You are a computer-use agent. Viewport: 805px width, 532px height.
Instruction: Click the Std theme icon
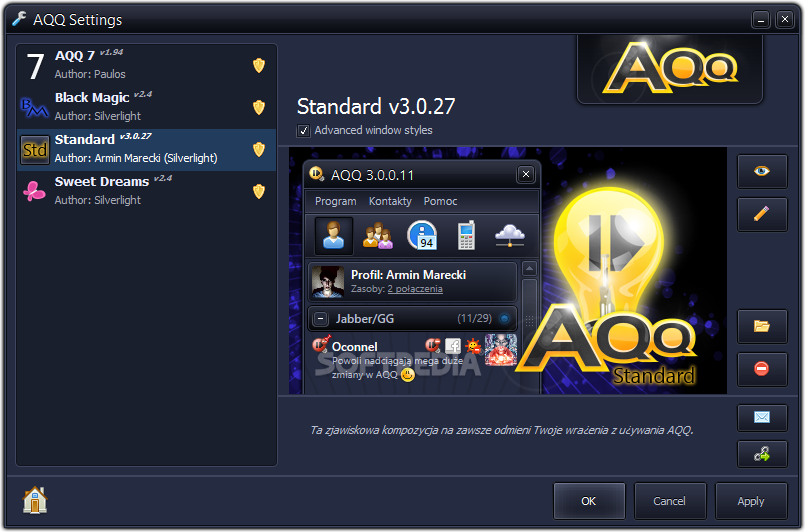(35, 150)
